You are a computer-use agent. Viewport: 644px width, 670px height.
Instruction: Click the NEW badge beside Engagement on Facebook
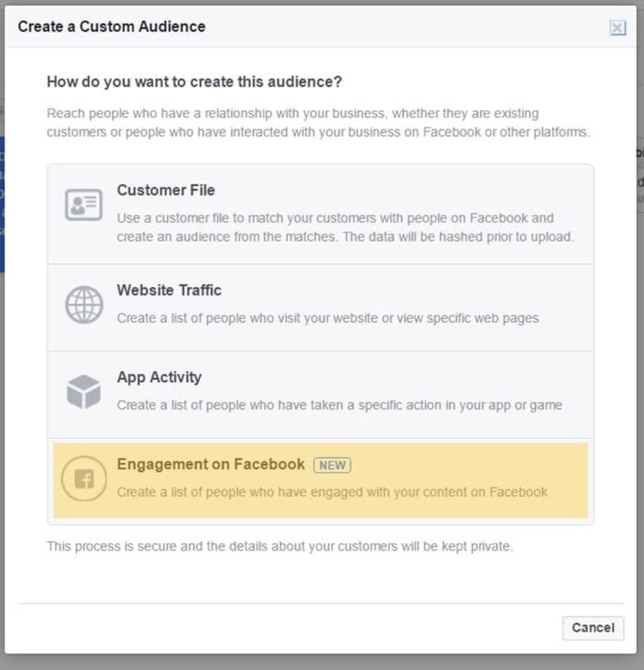click(332, 465)
